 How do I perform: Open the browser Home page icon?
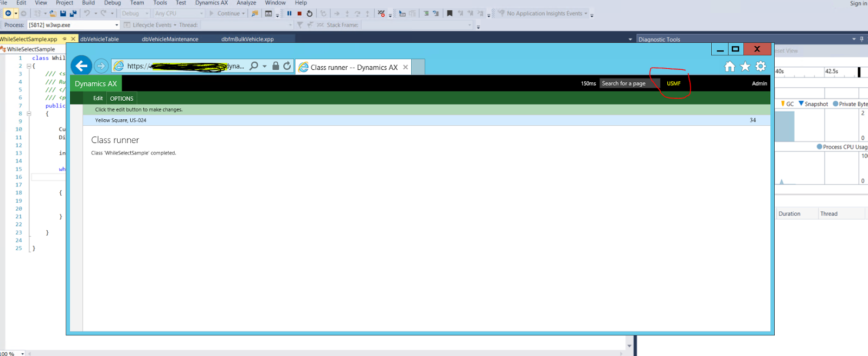(730, 66)
